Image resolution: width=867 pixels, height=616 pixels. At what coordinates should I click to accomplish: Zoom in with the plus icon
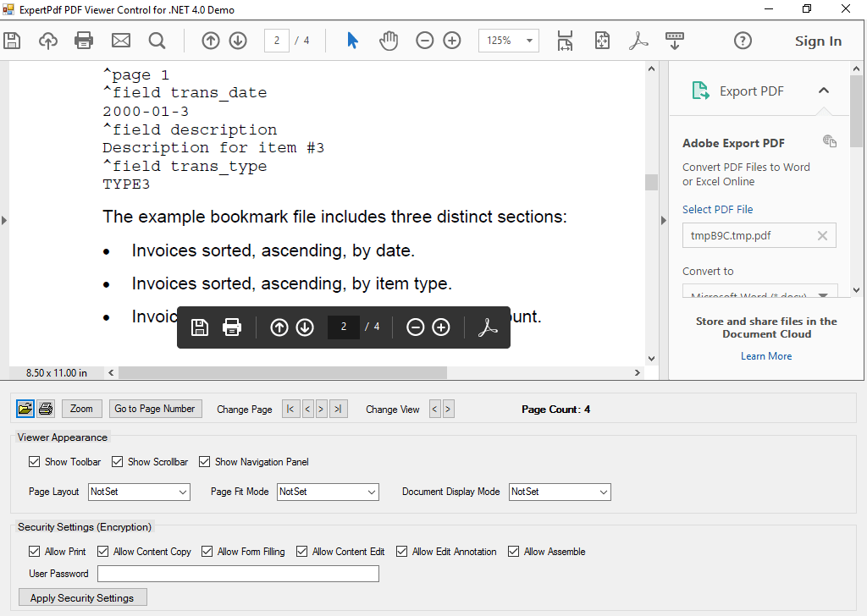pyautogui.click(x=451, y=40)
